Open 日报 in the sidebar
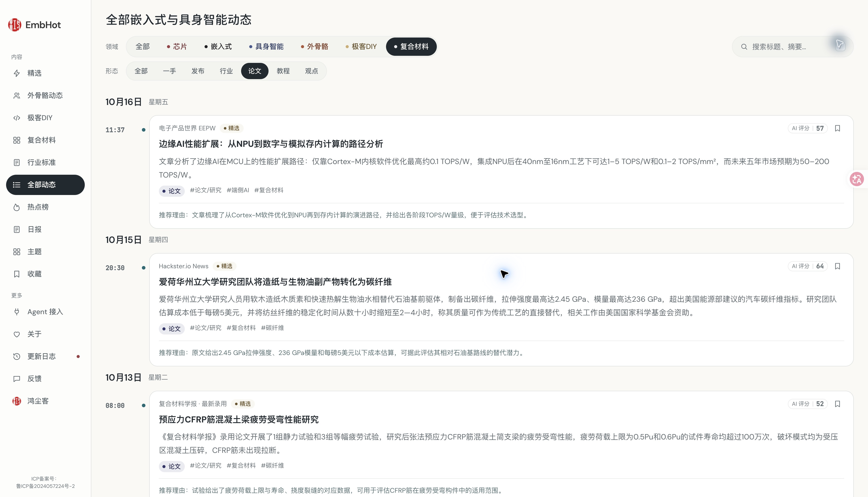This screenshot has width=868, height=497. (x=45, y=229)
